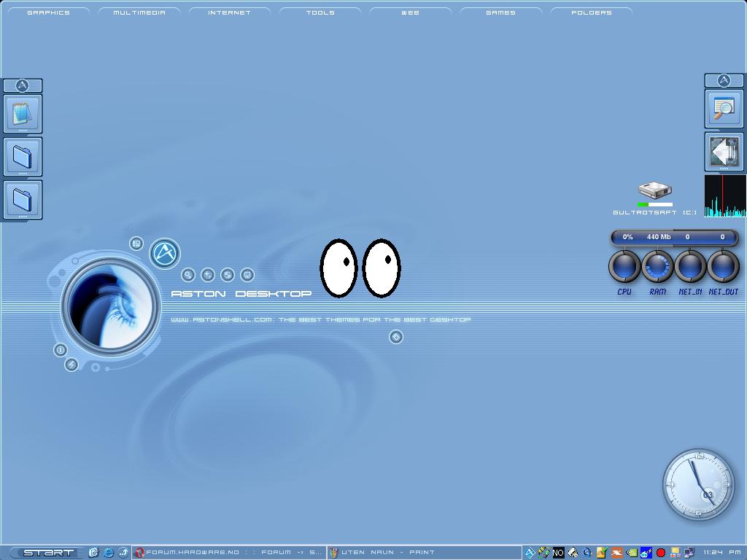Click the refresh arrows round icon
This screenshot has height=560, width=747.
tap(228, 275)
